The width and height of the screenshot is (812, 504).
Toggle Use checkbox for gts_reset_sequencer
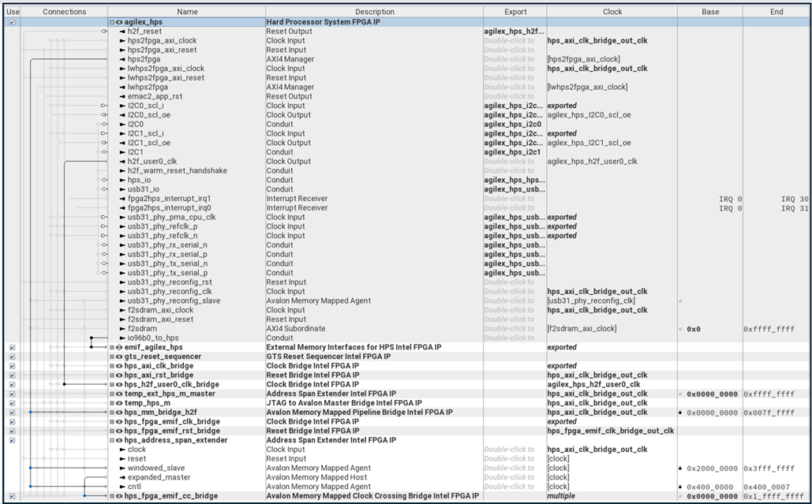pyautogui.click(x=11, y=357)
